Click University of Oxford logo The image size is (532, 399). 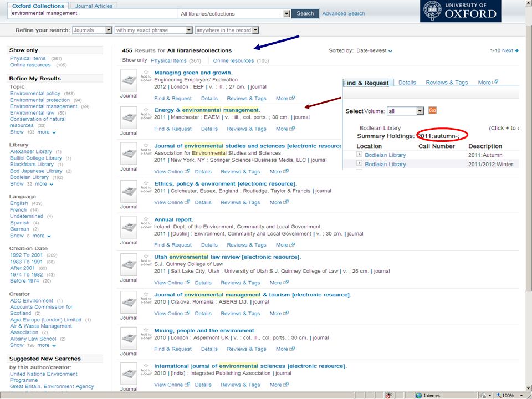(461, 11)
